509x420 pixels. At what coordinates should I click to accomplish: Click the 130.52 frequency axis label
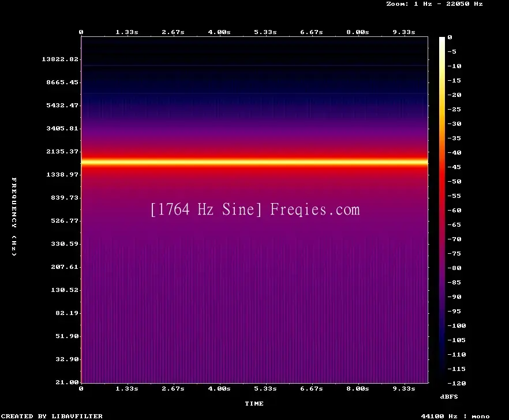click(65, 290)
